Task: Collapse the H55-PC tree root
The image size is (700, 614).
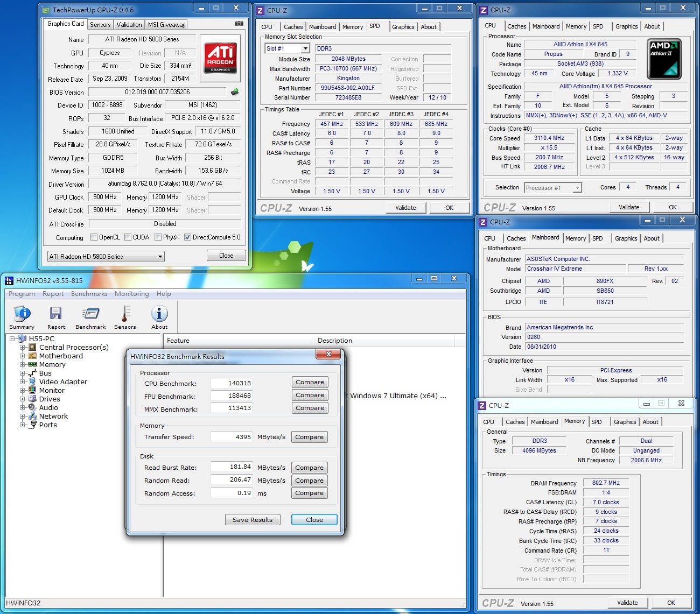Action: [x=12, y=339]
